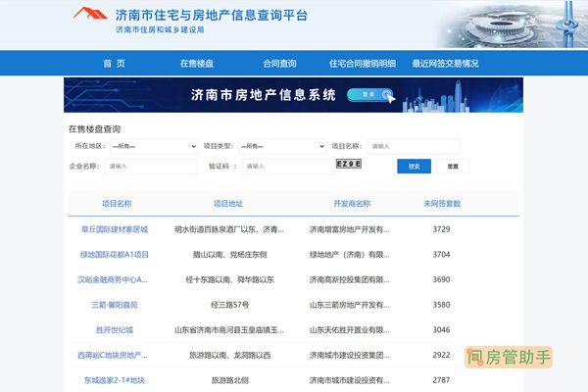Click the developer 济南城市建设投资集团...
Screen dimensions: 588x392
point(349,355)
